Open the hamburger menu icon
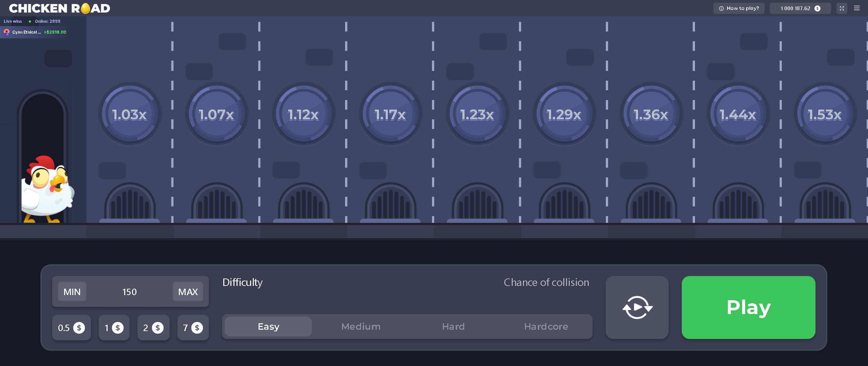868x366 pixels. (857, 8)
